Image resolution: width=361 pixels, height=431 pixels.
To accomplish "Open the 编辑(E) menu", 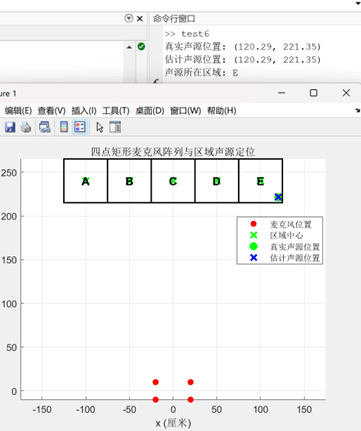I will (18, 111).
